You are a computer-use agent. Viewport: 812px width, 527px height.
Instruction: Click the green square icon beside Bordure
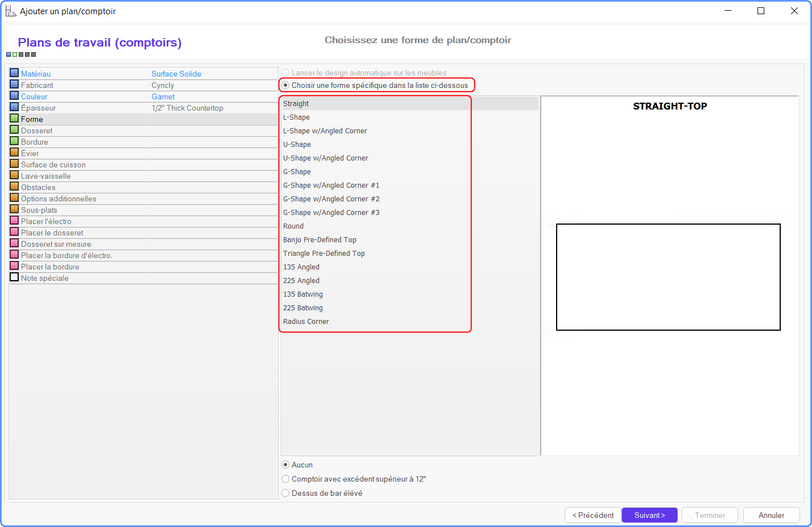coord(14,141)
